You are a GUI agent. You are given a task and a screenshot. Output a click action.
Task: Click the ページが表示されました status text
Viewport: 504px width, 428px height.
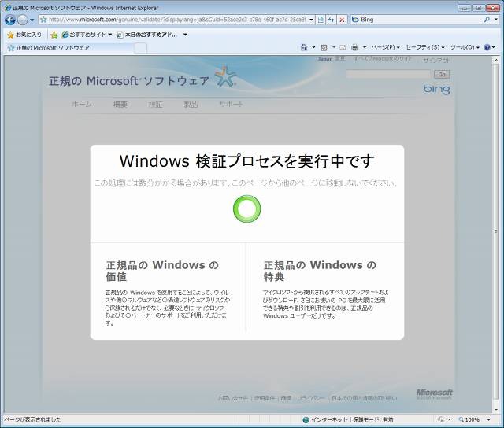pyautogui.click(x=32, y=419)
